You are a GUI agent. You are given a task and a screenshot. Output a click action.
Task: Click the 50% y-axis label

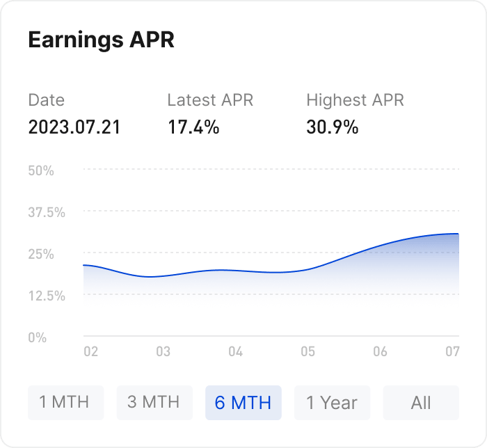coord(41,170)
